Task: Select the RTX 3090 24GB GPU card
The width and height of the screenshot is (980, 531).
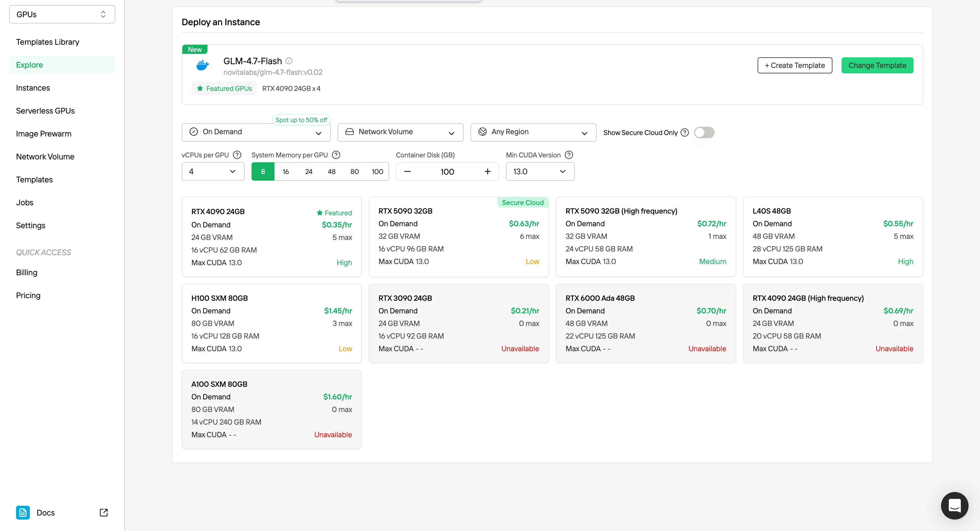Action: [x=459, y=323]
